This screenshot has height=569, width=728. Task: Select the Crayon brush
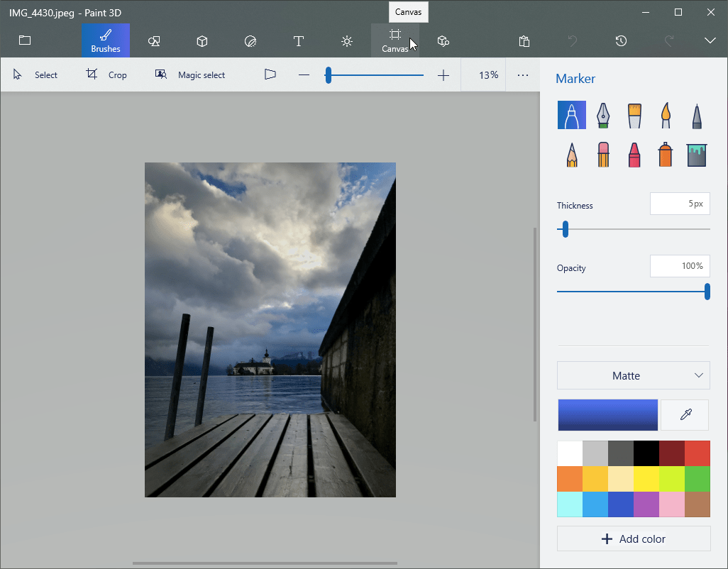(x=634, y=155)
